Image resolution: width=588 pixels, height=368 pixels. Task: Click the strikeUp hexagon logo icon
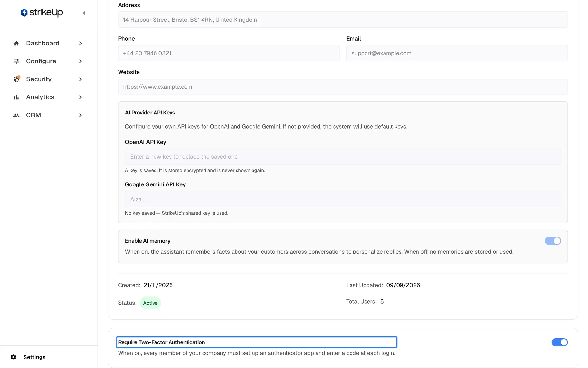(x=24, y=13)
